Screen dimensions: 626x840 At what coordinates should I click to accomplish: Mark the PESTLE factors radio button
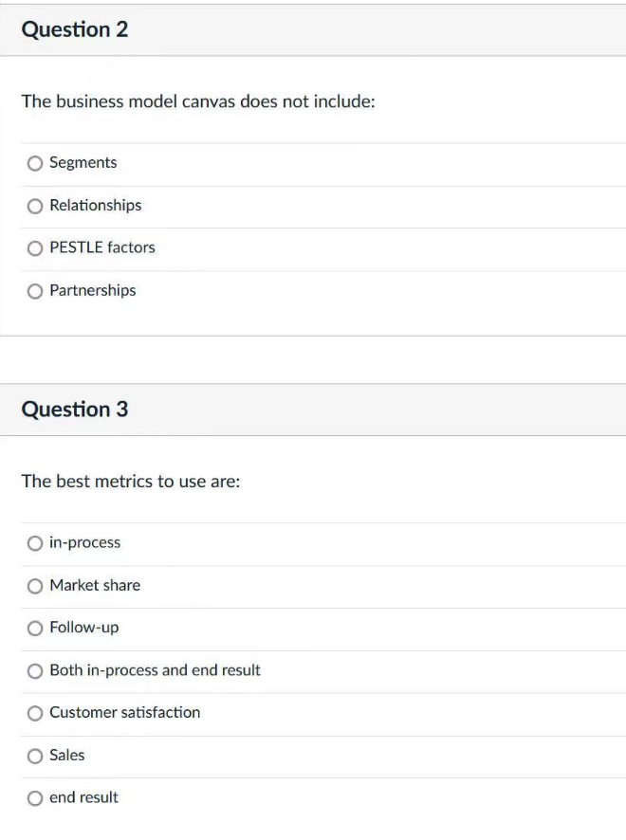coord(35,248)
